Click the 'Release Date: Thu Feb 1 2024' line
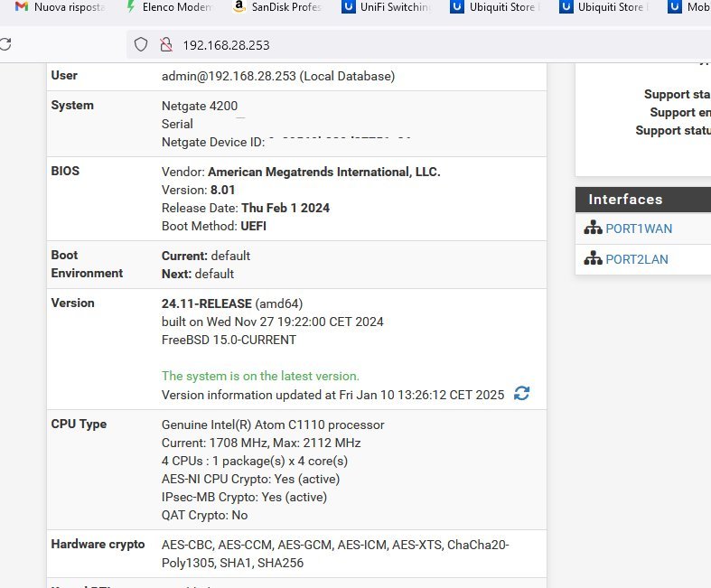 pos(246,208)
